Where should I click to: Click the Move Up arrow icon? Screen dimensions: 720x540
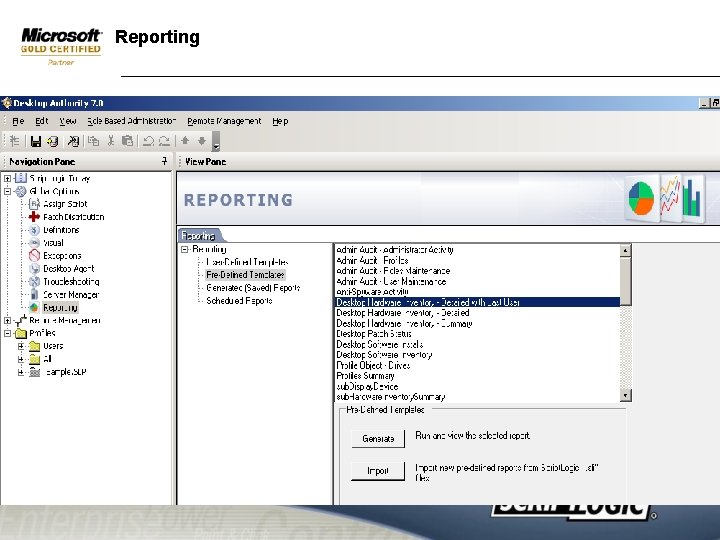point(185,141)
